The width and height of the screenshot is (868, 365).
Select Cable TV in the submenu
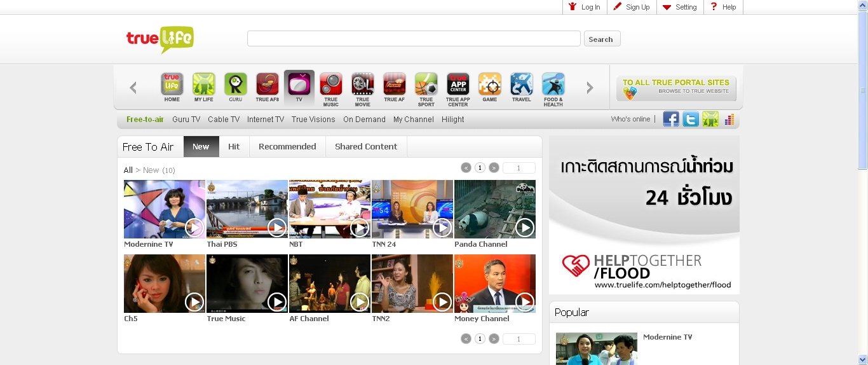click(224, 120)
